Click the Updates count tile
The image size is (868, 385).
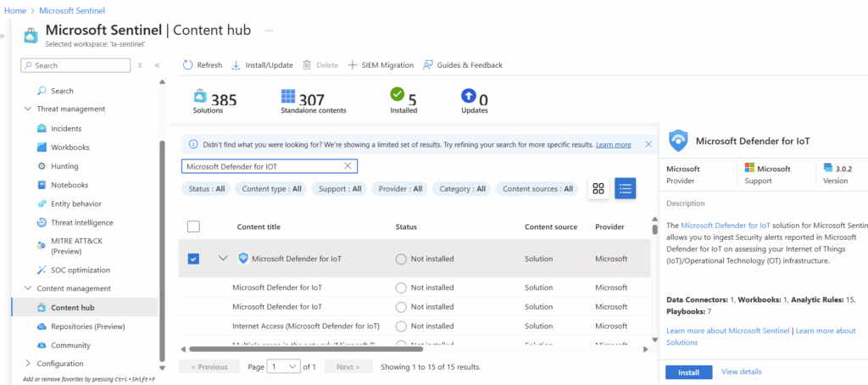(475, 101)
